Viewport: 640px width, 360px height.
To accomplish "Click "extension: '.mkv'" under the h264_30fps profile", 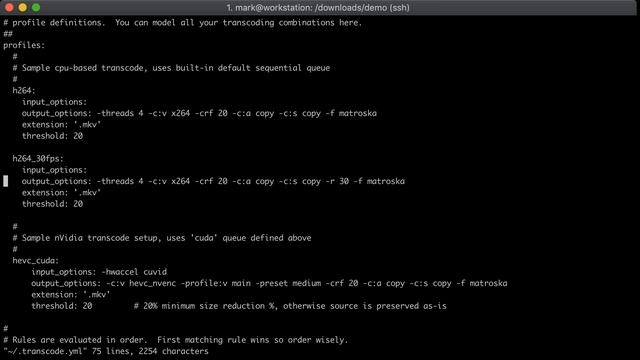I will (x=61, y=193).
